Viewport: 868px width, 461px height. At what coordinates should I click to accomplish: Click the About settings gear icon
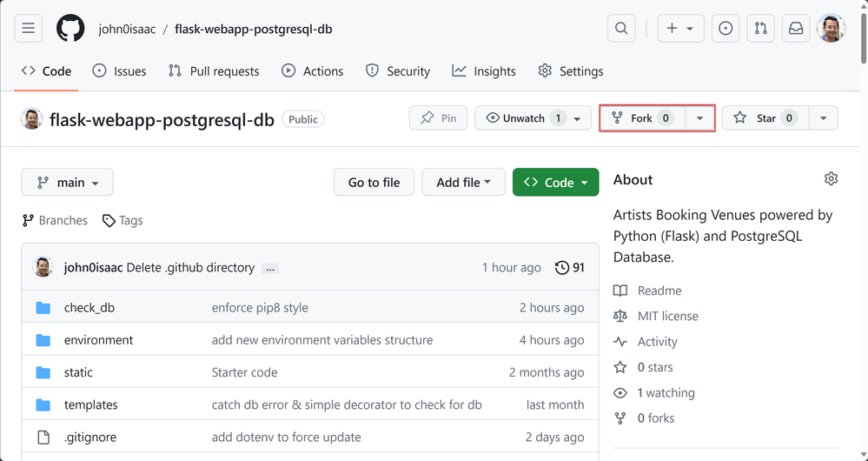831,179
